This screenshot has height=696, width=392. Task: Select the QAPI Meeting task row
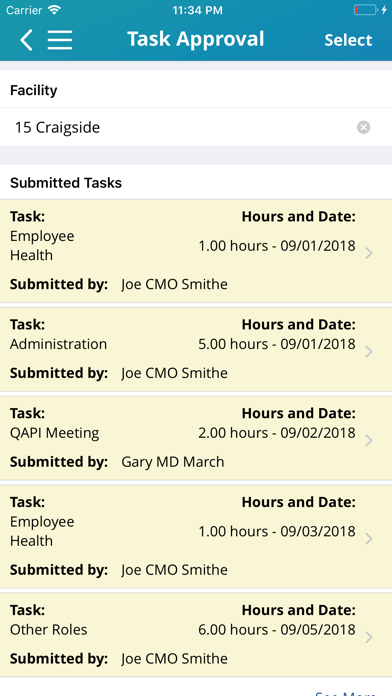click(x=196, y=438)
